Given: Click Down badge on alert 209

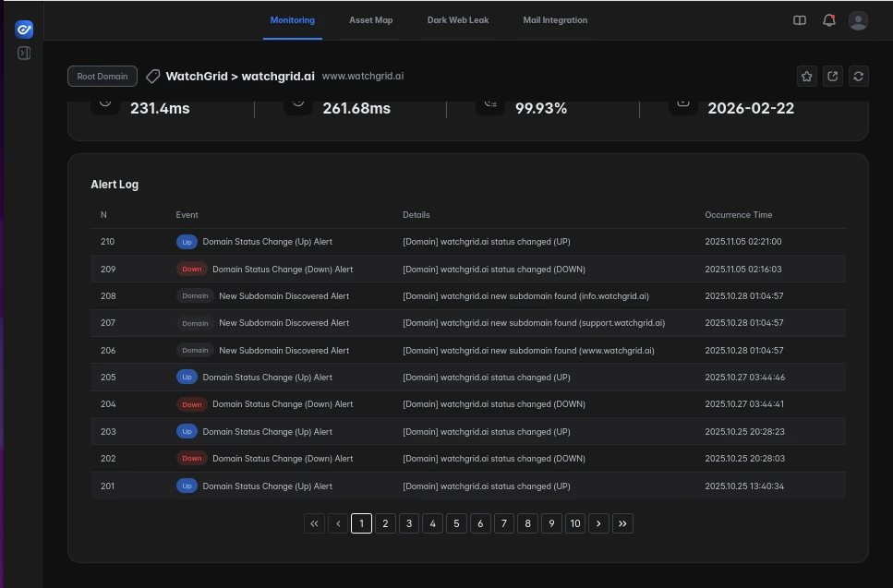Looking at the screenshot, I should click(x=192, y=270).
